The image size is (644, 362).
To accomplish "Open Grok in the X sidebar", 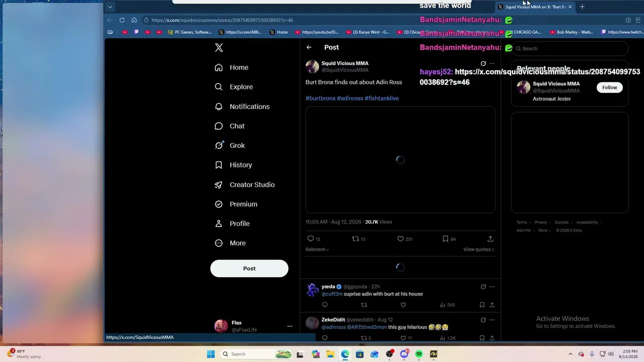I will [x=230, y=145].
